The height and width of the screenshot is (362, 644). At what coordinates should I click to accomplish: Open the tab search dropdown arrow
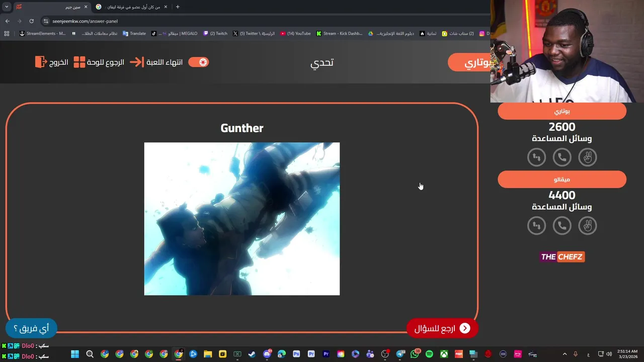tap(7, 7)
